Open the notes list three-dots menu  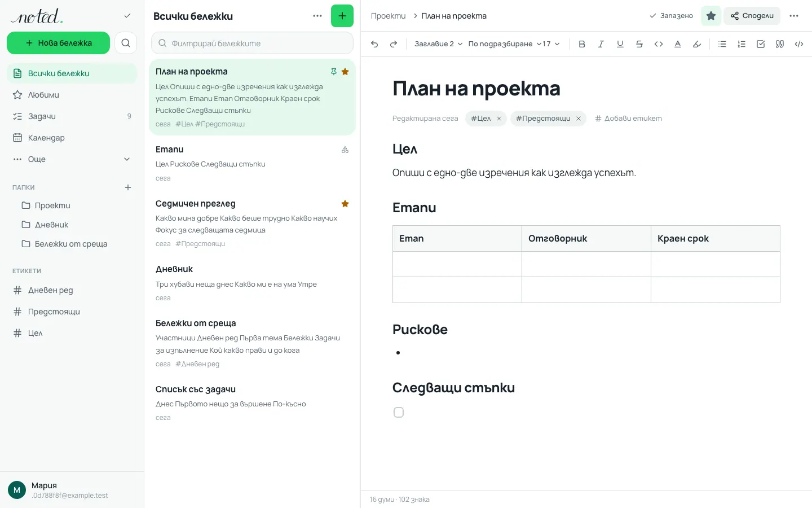[x=317, y=16]
